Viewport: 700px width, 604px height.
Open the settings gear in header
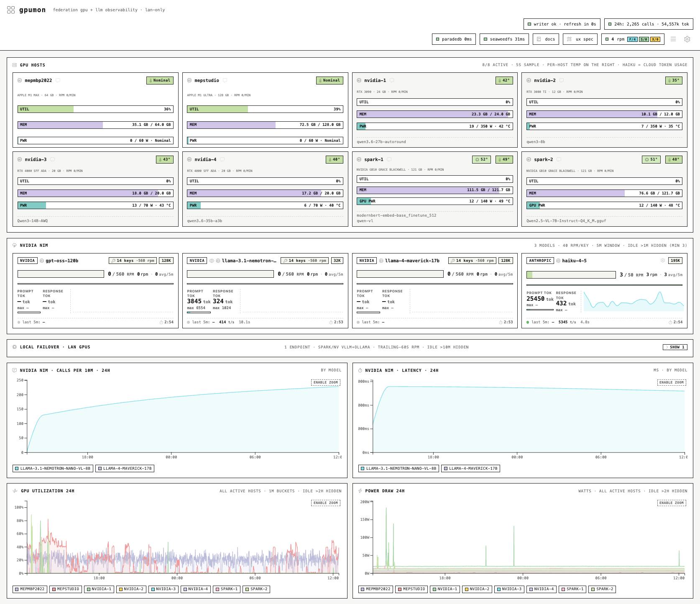[687, 39]
